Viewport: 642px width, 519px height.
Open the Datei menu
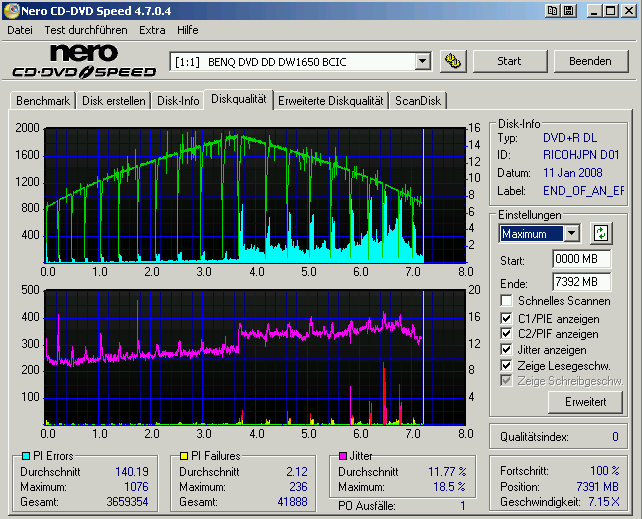pyautogui.click(x=20, y=30)
